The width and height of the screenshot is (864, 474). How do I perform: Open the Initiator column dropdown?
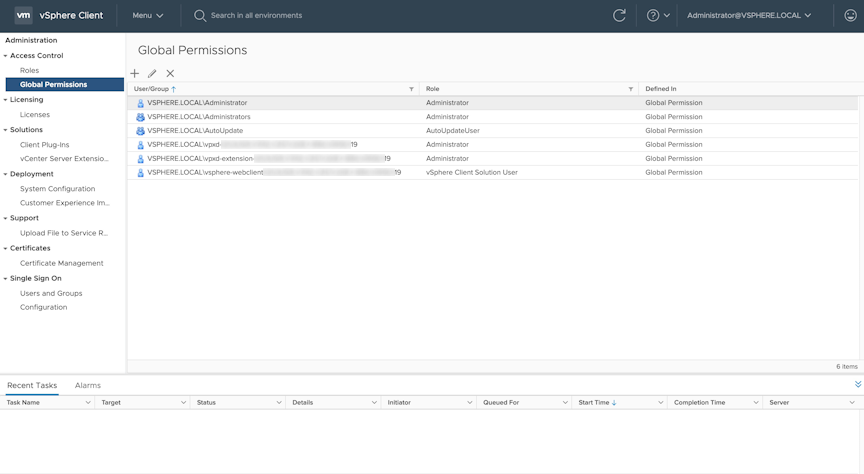(x=469, y=402)
